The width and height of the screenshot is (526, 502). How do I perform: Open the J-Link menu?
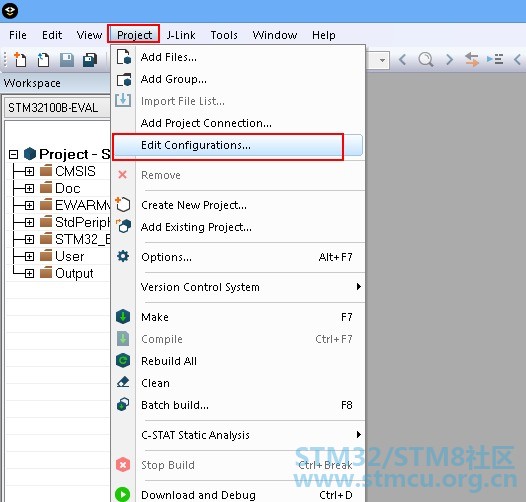[x=181, y=35]
